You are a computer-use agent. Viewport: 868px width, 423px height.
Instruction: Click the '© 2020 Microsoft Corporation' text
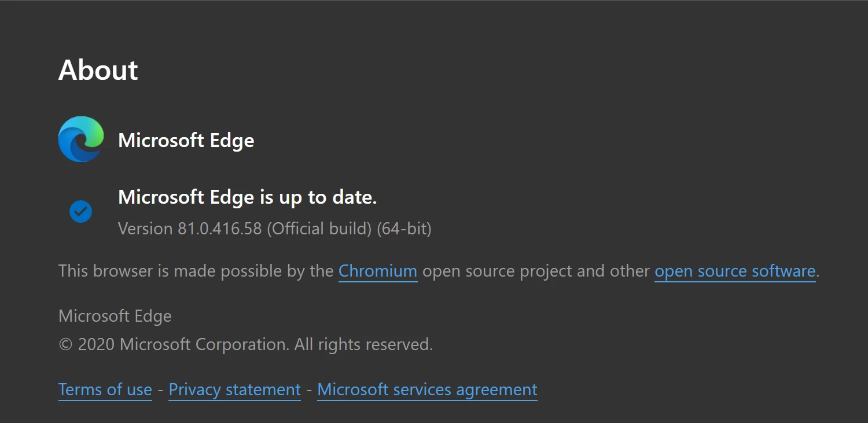[x=174, y=345]
